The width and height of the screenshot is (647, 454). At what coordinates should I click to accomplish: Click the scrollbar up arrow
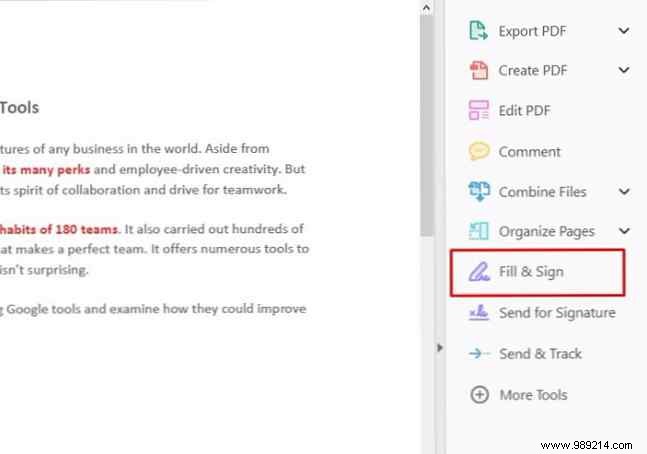point(426,7)
